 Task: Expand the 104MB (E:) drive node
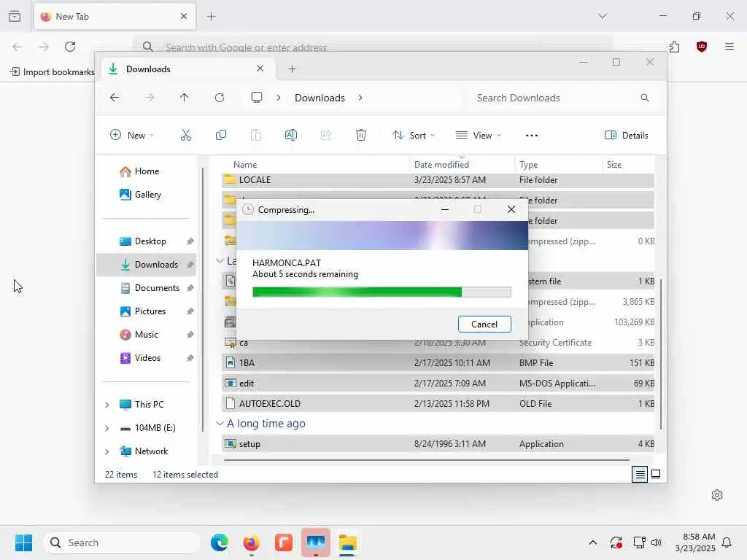click(107, 428)
